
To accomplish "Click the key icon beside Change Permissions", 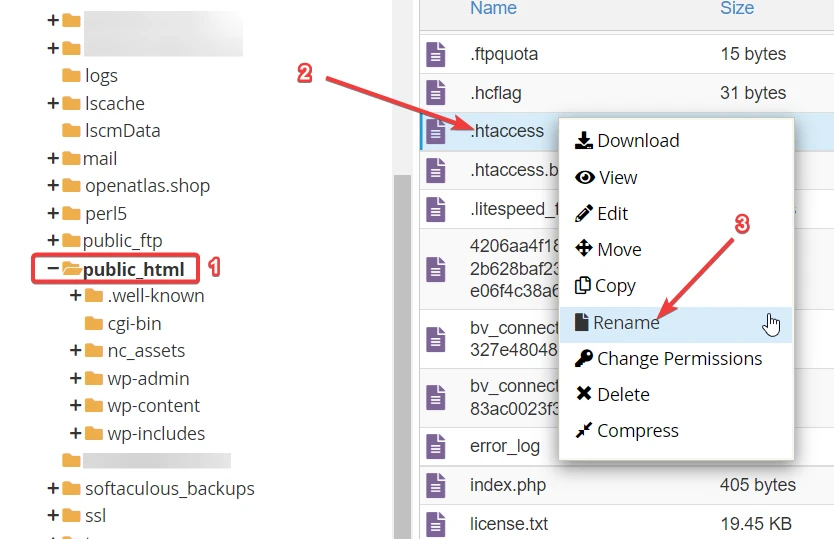I will coord(584,359).
